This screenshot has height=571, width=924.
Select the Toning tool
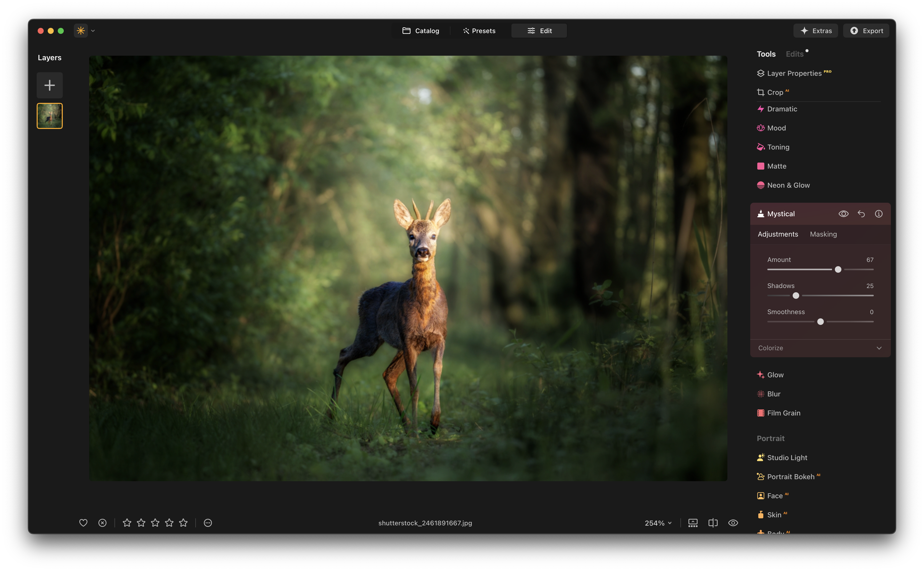[x=778, y=147]
